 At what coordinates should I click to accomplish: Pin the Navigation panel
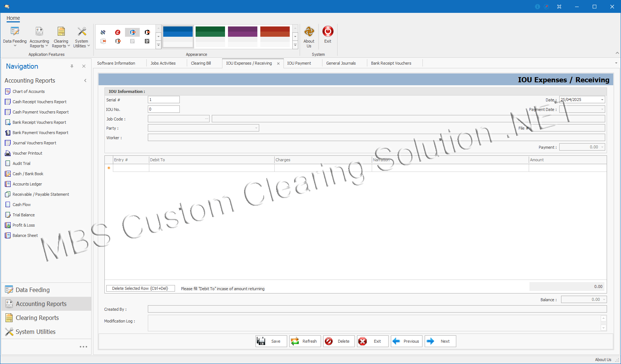(x=72, y=66)
